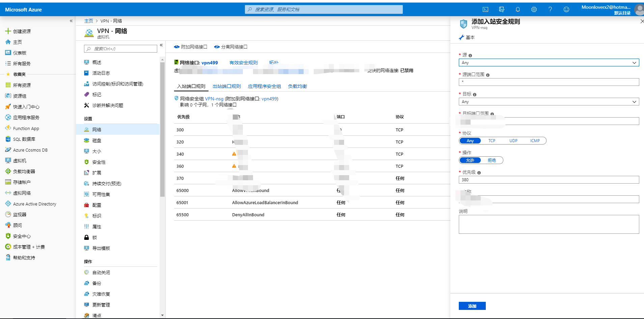Image resolution: width=644 pixels, height=319 pixels.
Task: Choose 允许 action
Action: pos(470,160)
